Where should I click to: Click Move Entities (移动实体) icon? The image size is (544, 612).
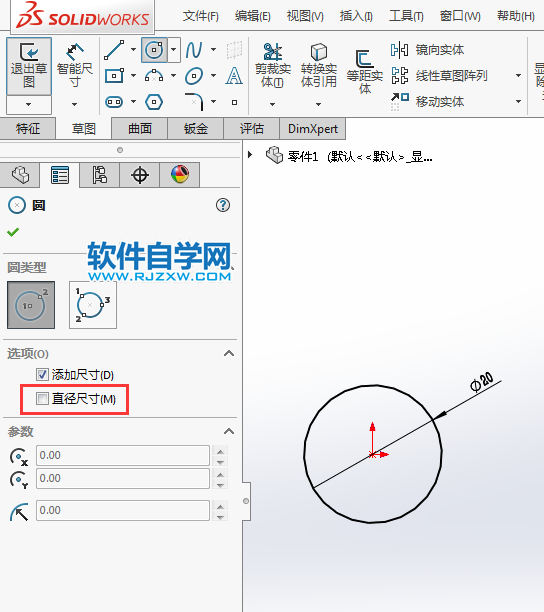tap(400, 101)
